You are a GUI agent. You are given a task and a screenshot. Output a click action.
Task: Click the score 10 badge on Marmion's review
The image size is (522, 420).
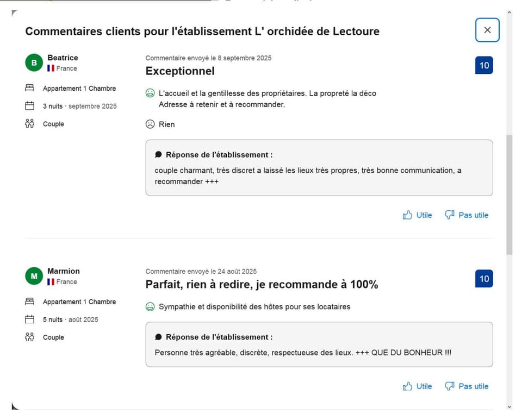(x=484, y=279)
